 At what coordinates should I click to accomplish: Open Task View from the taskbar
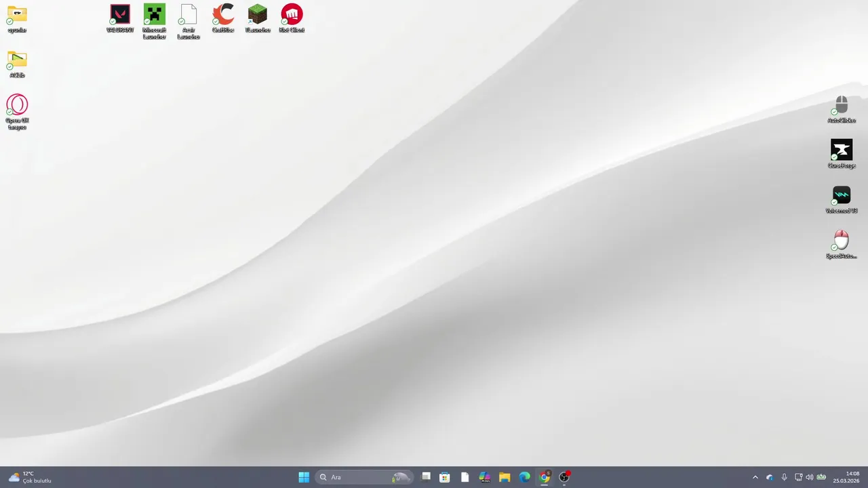(x=426, y=477)
